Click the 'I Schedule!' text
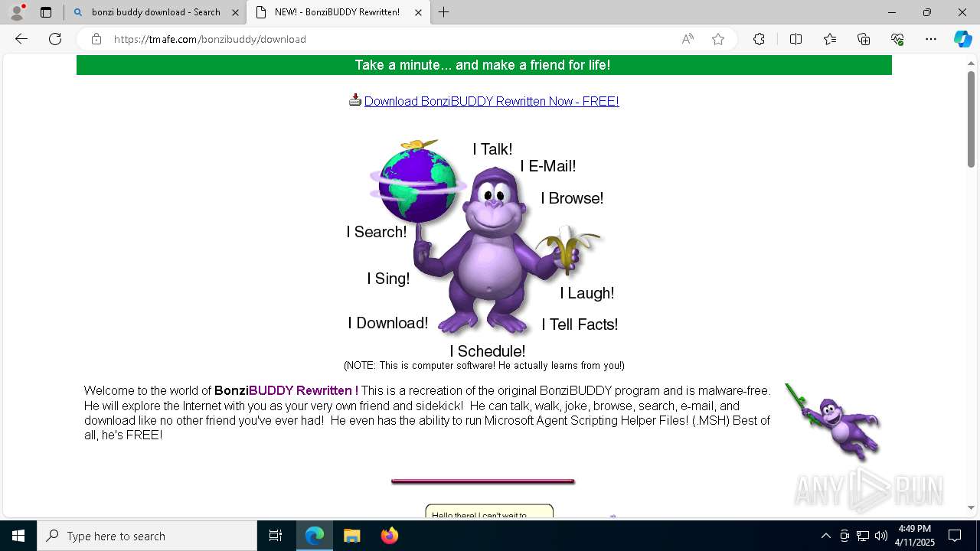Screen dimensions: 980x551 (x=488, y=351)
